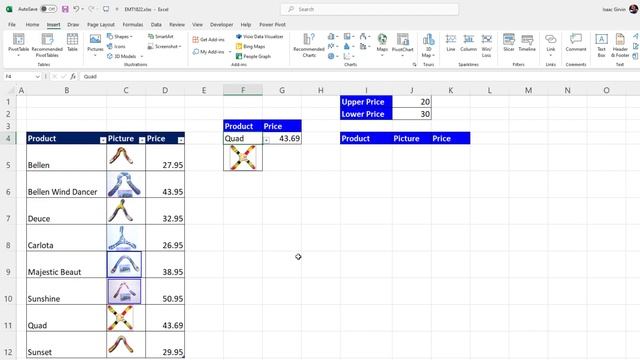This screenshot has width=640, height=360.
Task: Select the Quad cell F4
Action: pyautogui.click(x=243, y=138)
